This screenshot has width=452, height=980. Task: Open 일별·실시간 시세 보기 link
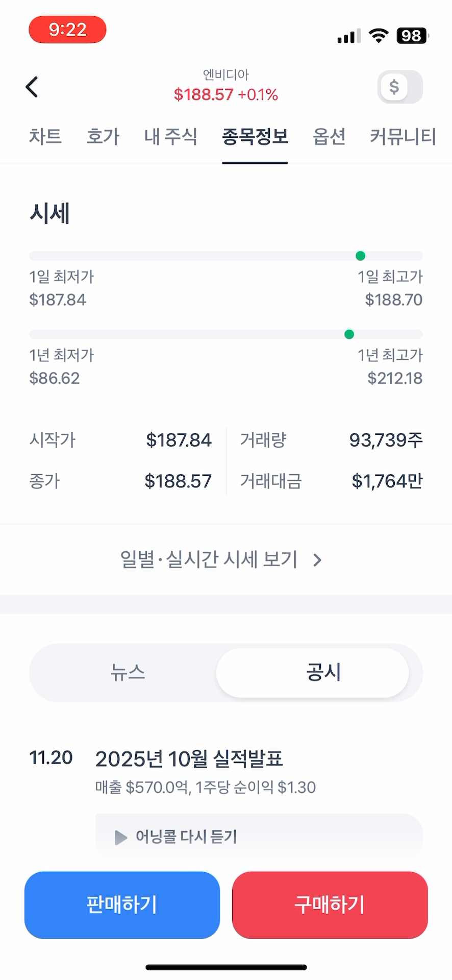tap(209, 559)
